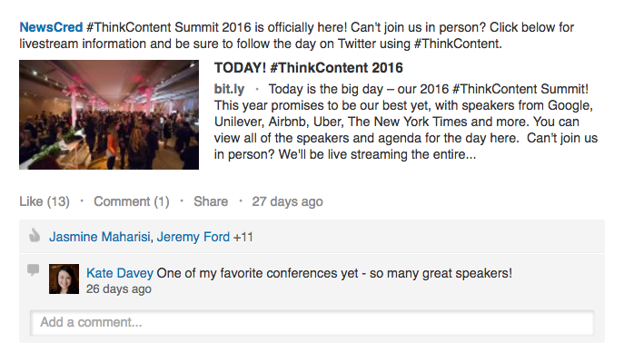Click the TODAY! #ThinkContent 2016 headline
The height and width of the screenshot is (362, 644).
click(309, 68)
